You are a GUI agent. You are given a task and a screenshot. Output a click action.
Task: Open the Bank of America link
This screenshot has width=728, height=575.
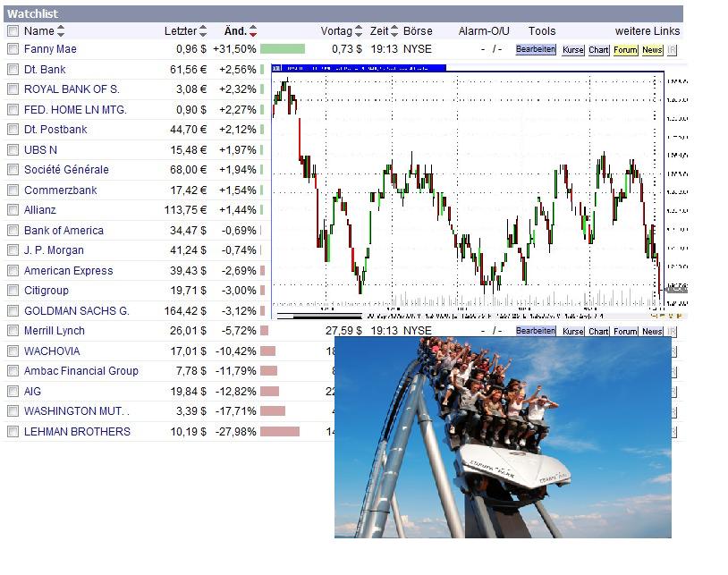(63, 231)
